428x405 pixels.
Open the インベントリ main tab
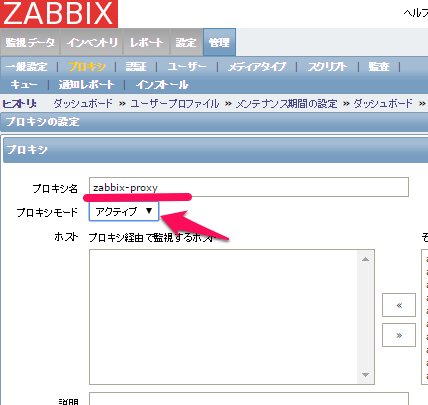click(x=92, y=42)
